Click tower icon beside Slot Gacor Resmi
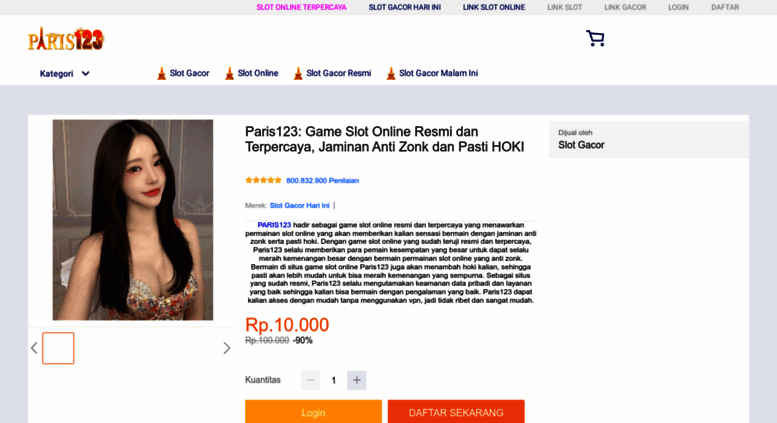 [x=298, y=73]
